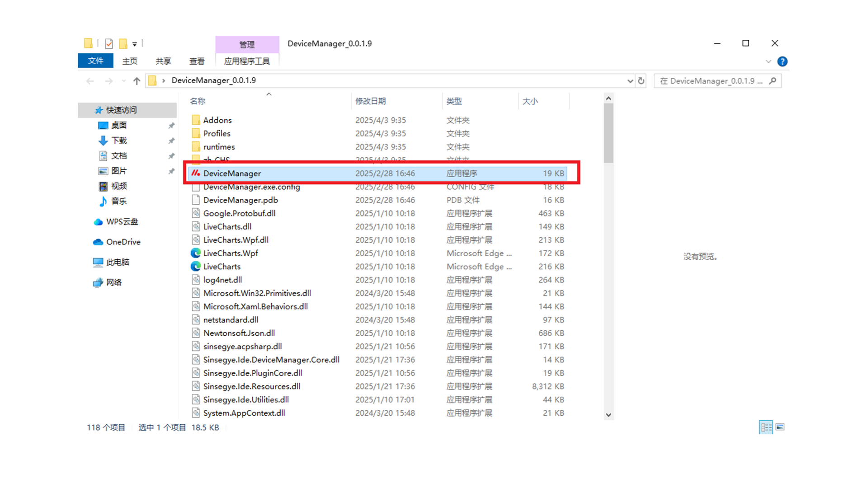Open the 文件 menu tab
This screenshot has width=868, height=488.
click(x=95, y=61)
